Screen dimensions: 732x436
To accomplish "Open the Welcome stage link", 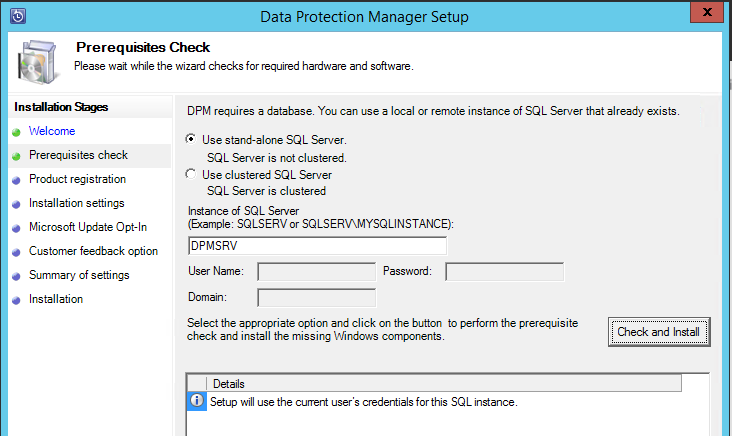I will [52, 131].
